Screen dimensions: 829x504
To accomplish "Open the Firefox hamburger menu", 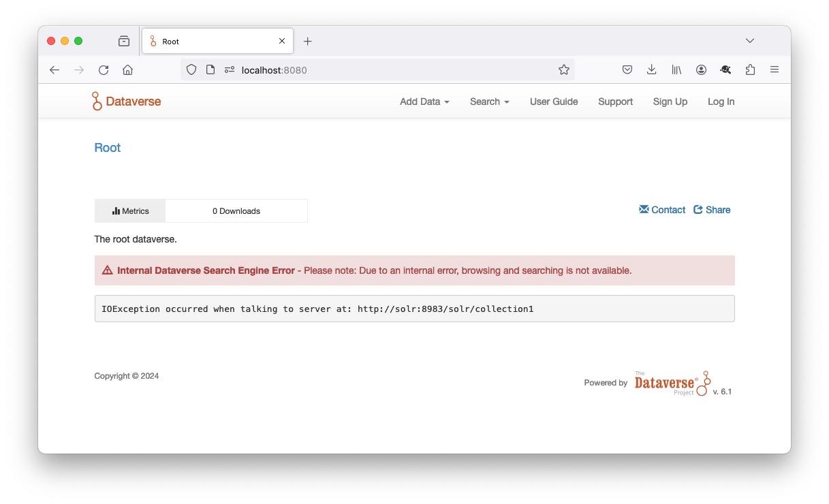I will coord(775,69).
